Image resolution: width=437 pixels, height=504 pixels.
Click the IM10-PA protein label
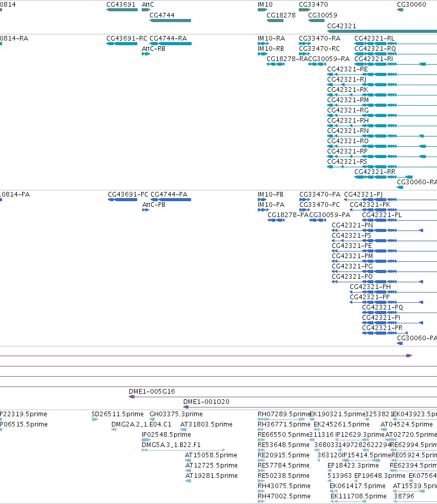(x=271, y=205)
